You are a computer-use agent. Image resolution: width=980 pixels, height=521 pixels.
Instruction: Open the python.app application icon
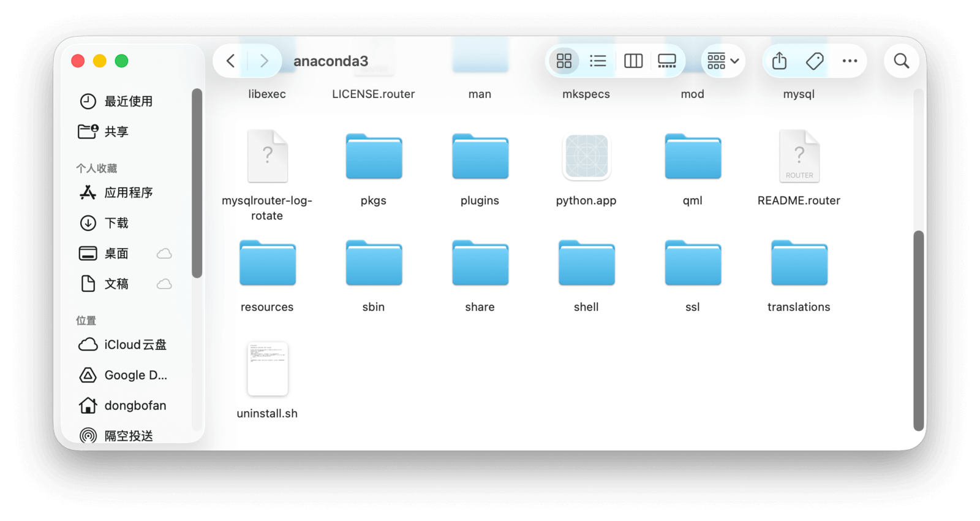click(x=586, y=157)
